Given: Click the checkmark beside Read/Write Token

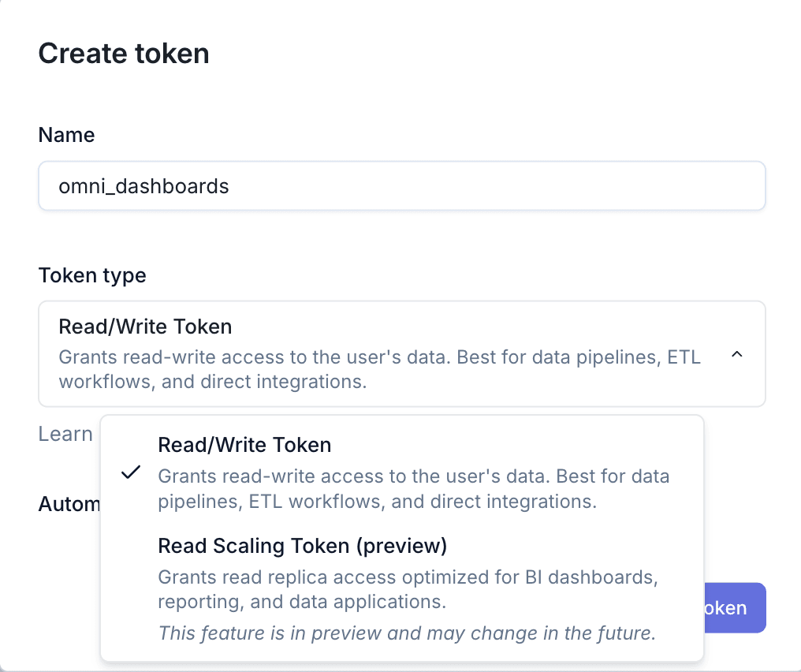Looking at the screenshot, I should (x=131, y=472).
